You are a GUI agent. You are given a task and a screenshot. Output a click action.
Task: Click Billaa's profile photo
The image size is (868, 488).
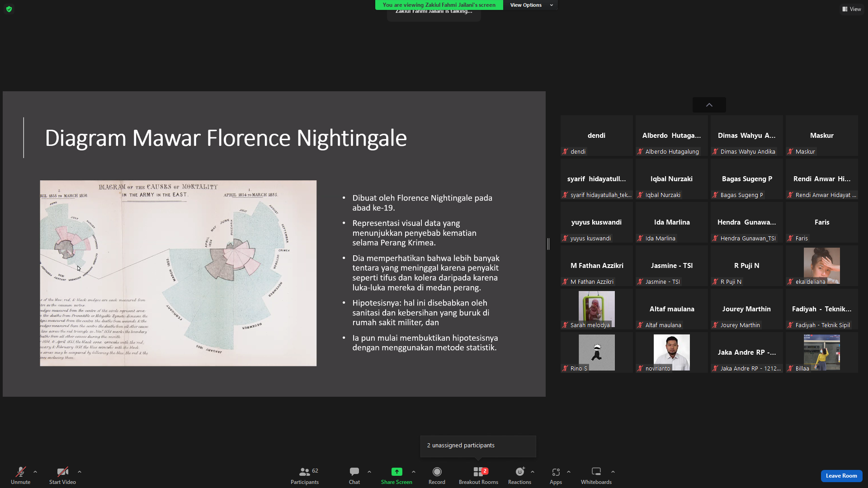pos(822,352)
